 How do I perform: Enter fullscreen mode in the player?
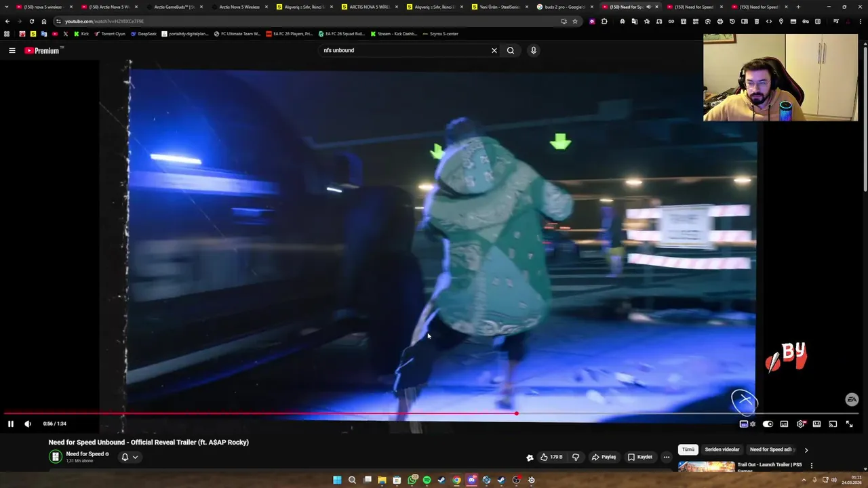[x=849, y=424]
